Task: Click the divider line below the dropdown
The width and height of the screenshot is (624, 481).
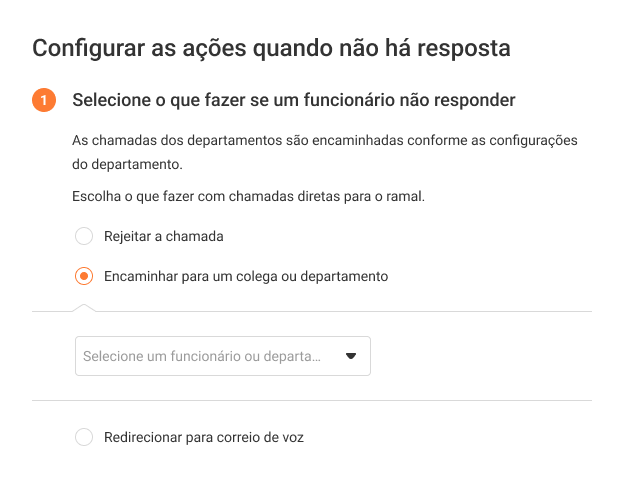Action: [x=312, y=401]
